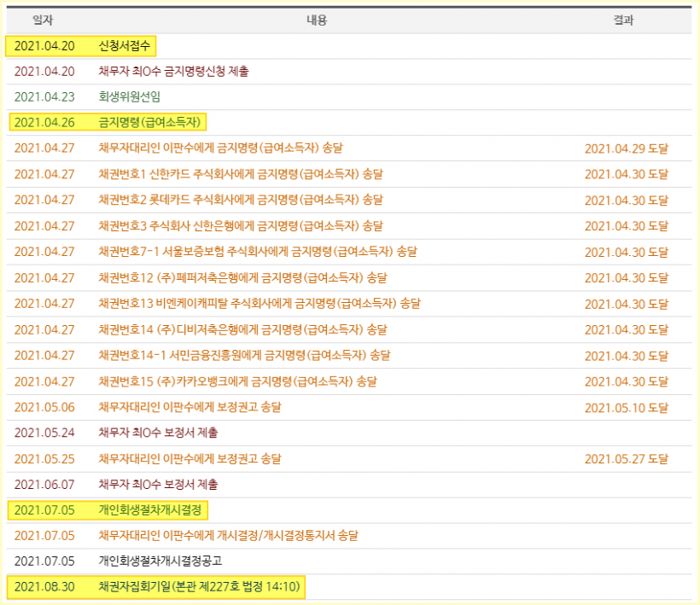Screen dimensions: 700x605
Task: Select the 개인회생절차개시결정공고 entry
Action: [160, 561]
